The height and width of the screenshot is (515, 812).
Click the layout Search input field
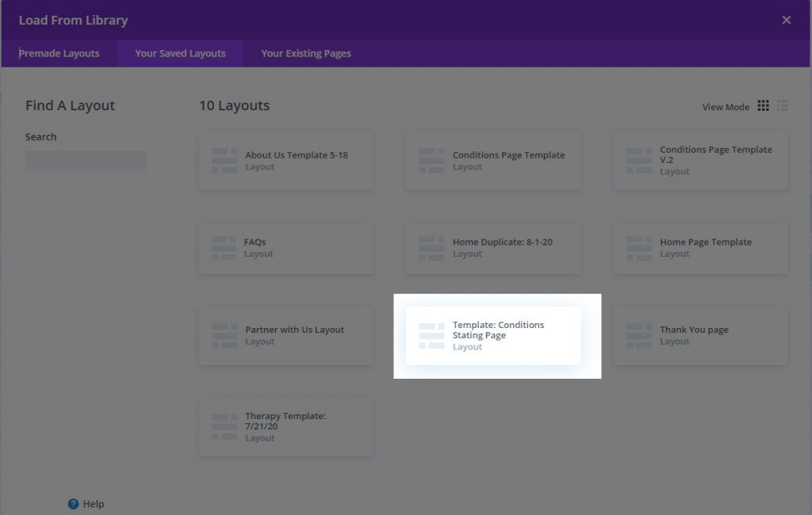click(86, 161)
